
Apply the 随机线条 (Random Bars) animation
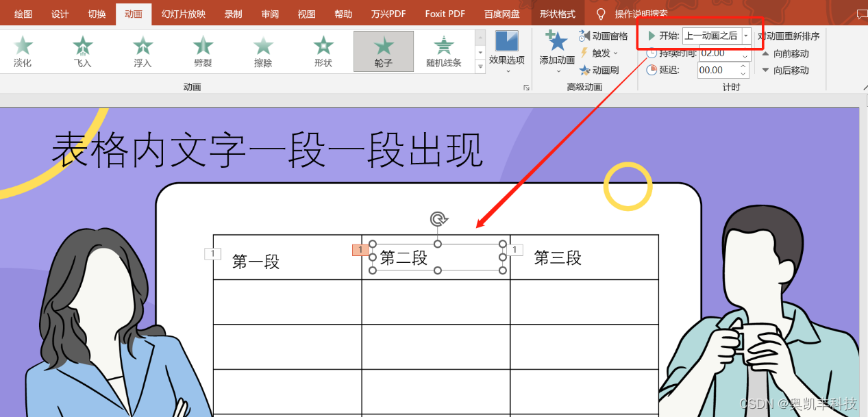click(444, 51)
